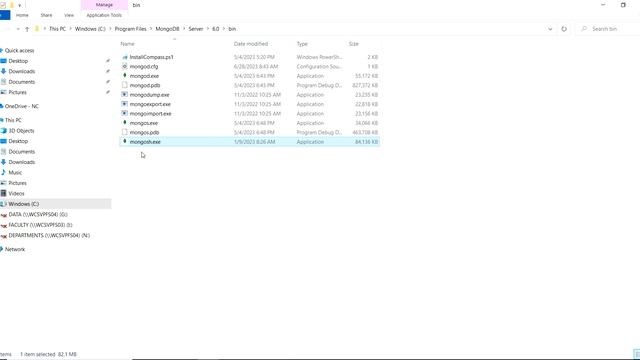This screenshot has height=360, width=640.
Task: Click the InstallCompass.ps1 file icon
Action: coord(125,57)
